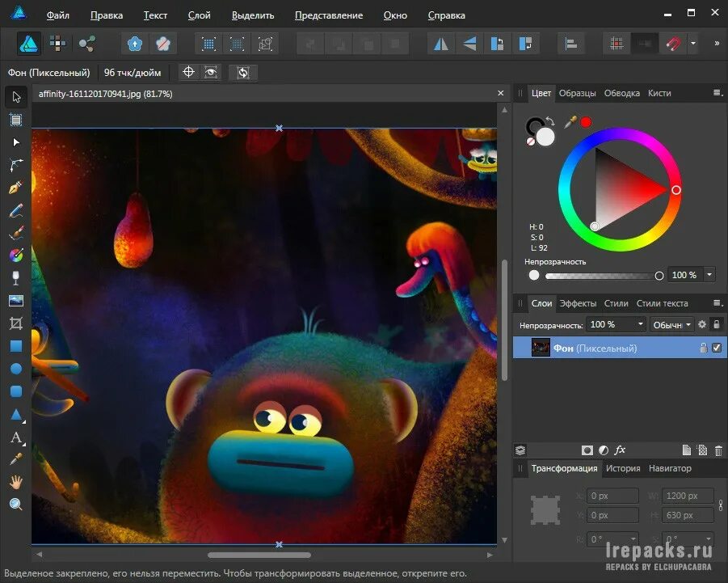Select the Triangle shape tool

[16, 414]
